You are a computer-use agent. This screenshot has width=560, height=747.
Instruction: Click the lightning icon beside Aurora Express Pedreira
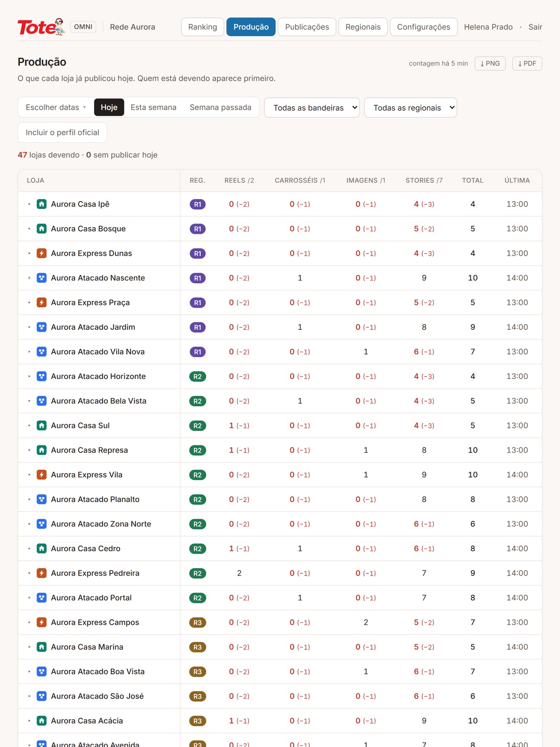click(x=42, y=573)
